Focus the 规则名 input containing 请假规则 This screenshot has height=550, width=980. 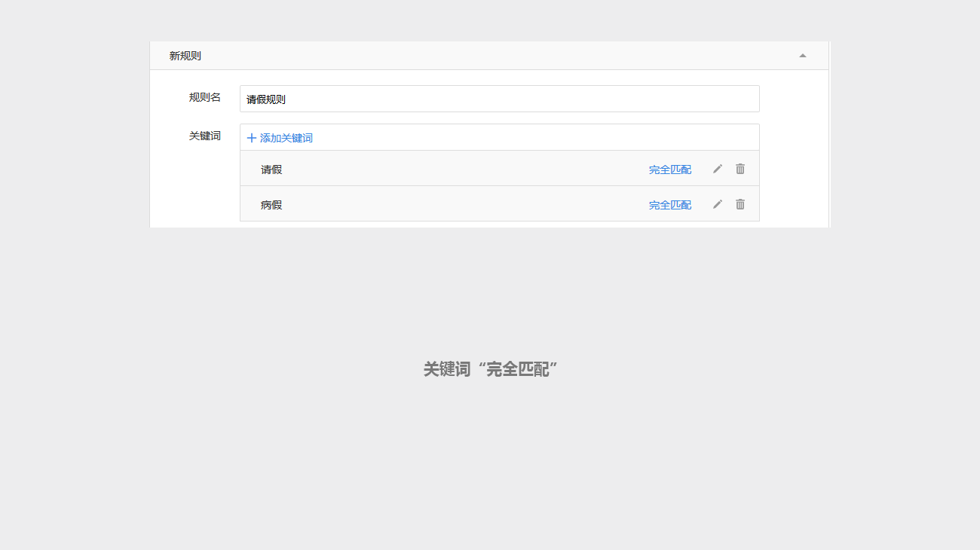[499, 99]
